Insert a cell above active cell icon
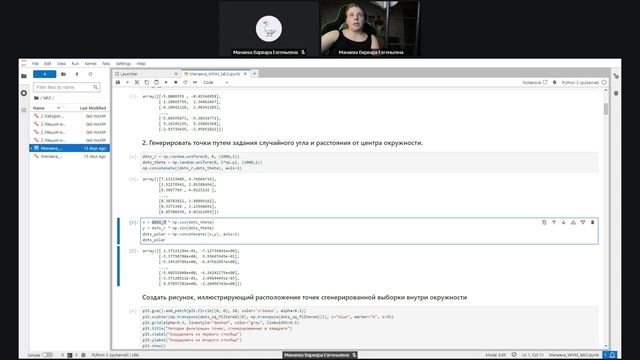Screen dimensions: 640x360 [x=573, y=222]
